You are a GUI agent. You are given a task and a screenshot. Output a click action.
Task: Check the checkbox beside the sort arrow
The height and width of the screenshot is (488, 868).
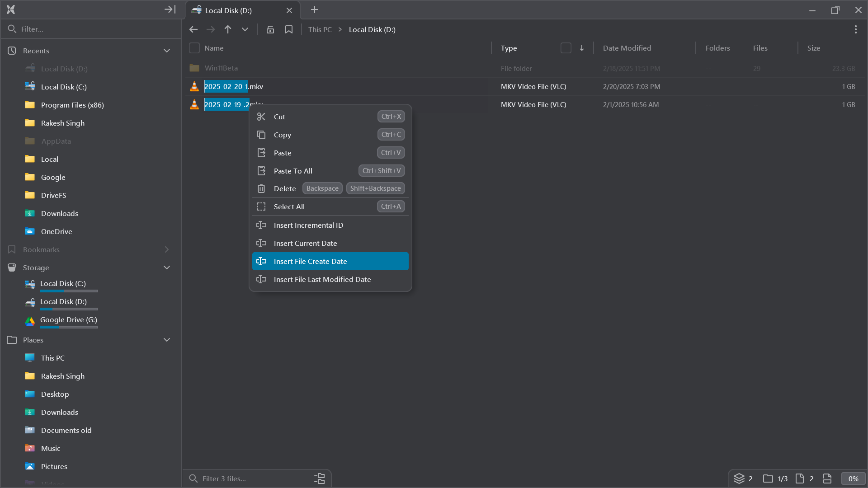566,47
